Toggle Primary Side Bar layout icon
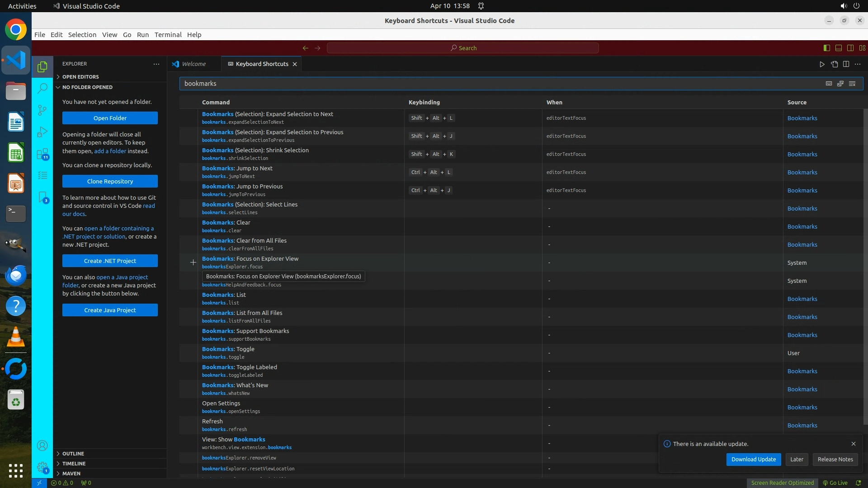This screenshot has height=488, width=868. [826, 48]
